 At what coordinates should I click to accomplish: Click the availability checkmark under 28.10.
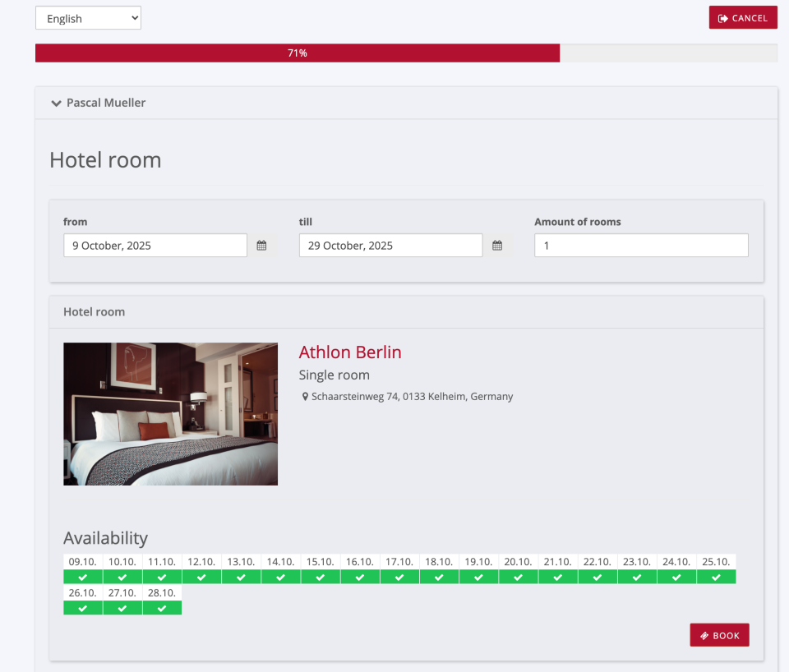tap(162, 607)
